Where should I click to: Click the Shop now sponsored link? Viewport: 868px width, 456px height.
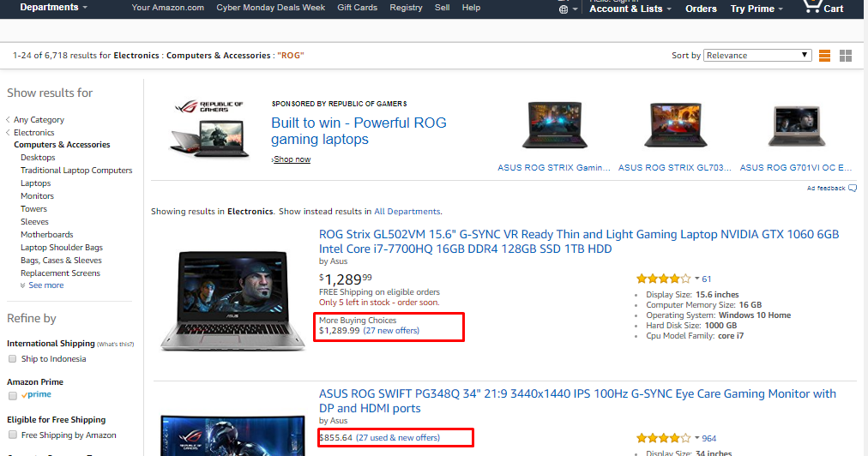click(291, 159)
